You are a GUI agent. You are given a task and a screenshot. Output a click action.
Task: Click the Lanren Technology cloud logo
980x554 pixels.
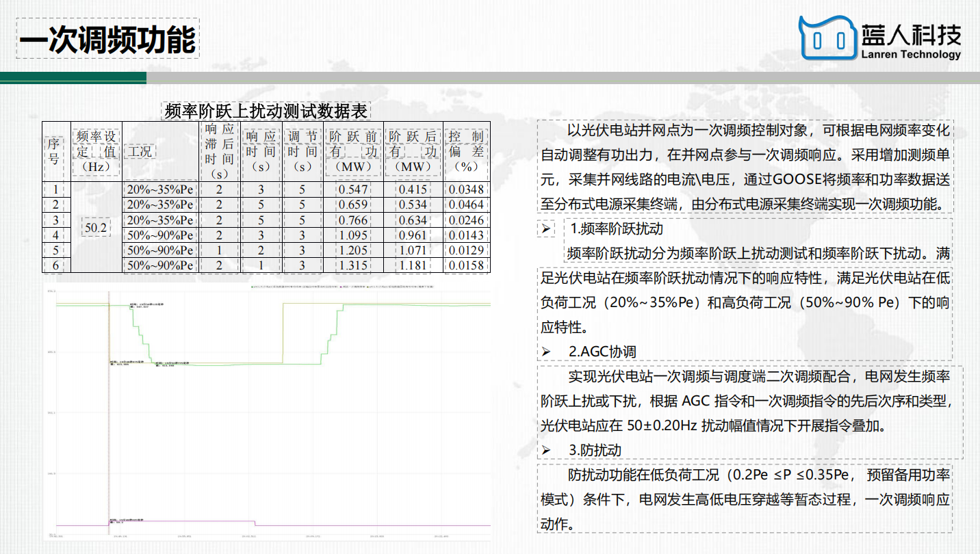828,38
